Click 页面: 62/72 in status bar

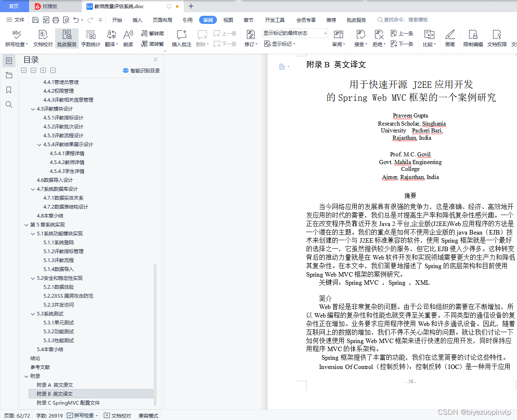click(17, 416)
